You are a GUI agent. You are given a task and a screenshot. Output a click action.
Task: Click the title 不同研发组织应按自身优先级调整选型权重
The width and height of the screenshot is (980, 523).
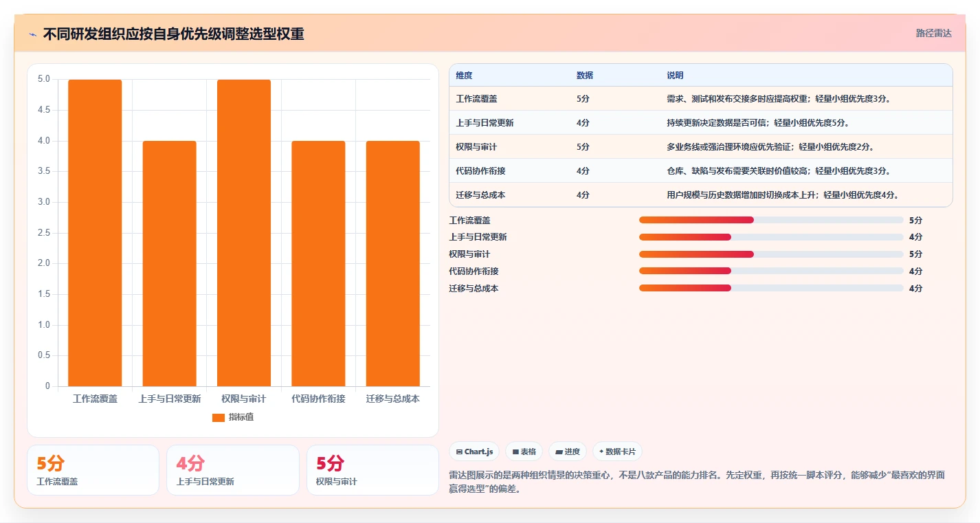pyautogui.click(x=173, y=34)
